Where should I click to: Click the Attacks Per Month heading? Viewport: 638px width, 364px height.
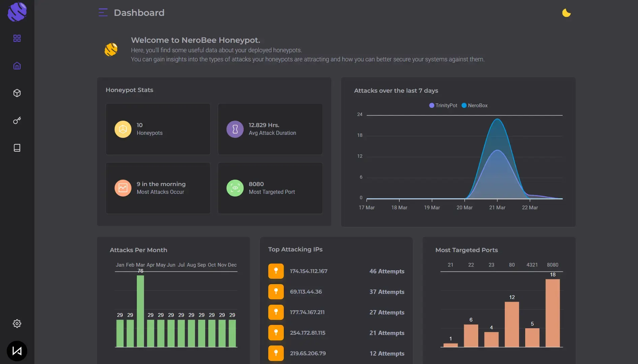click(139, 250)
